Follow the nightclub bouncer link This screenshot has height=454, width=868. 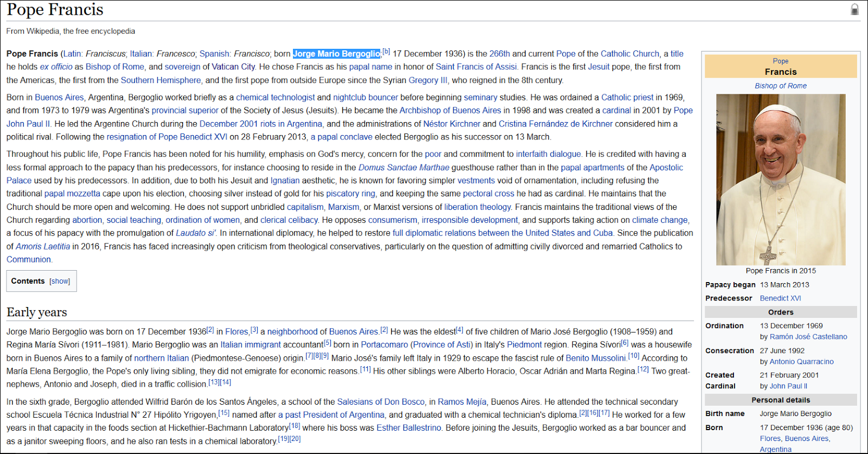366,98
